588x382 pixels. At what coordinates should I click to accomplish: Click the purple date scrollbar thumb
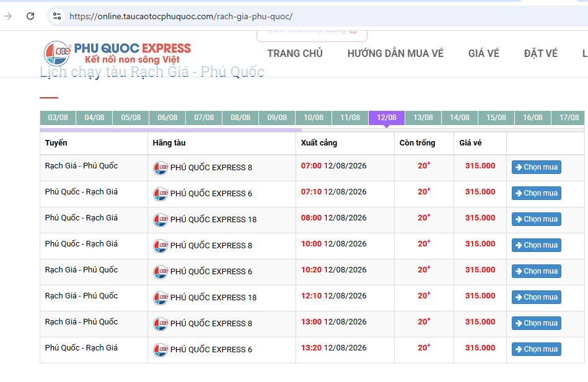pos(170,130)
